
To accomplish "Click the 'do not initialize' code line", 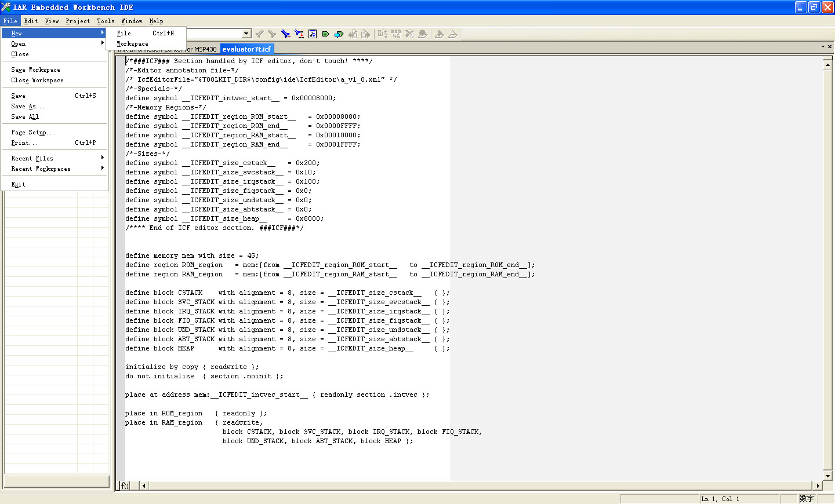I will (x=204, y=376).
